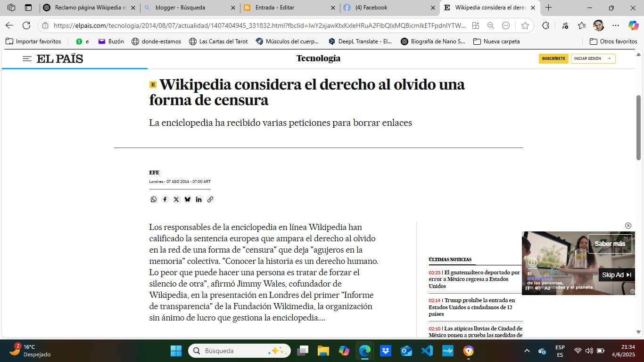Share the article on Facebook
The height and width of the screenshot is (362, 644).
[165, 199]
